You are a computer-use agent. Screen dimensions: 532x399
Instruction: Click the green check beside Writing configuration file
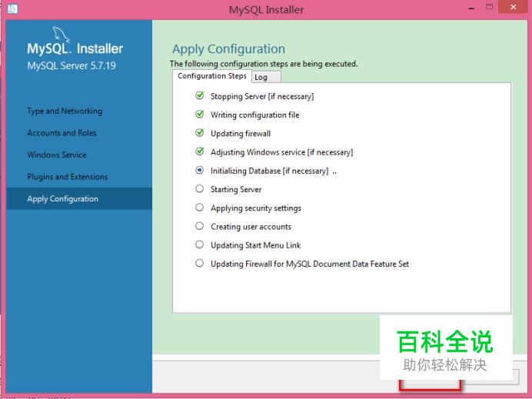(x=200, y=115)
